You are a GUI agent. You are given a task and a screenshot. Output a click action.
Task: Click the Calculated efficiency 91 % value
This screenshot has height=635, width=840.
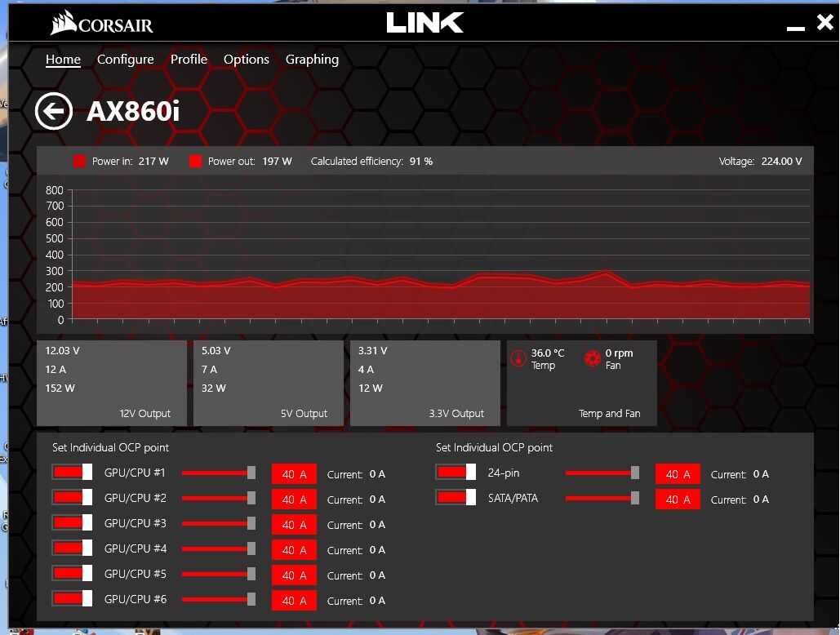(421, 161)
